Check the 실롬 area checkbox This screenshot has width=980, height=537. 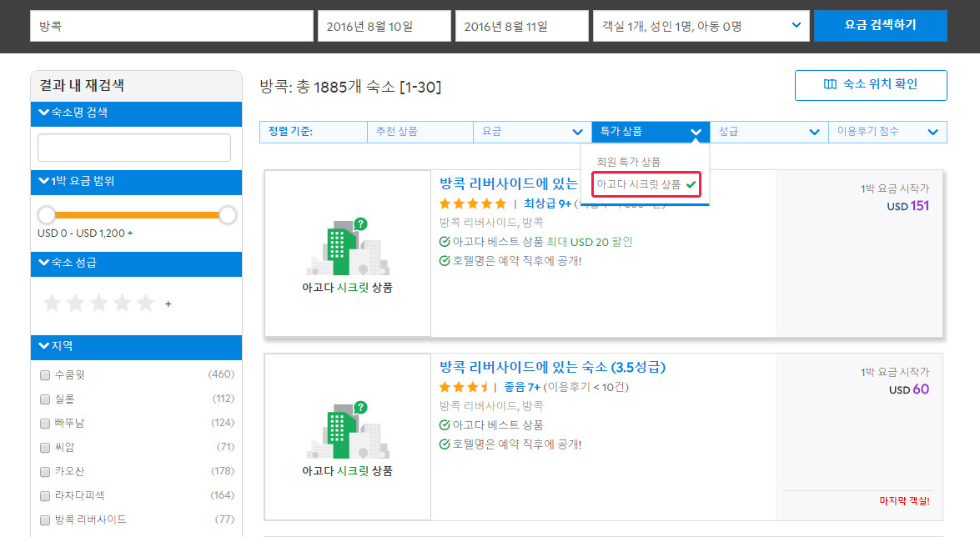coord(45,399)
